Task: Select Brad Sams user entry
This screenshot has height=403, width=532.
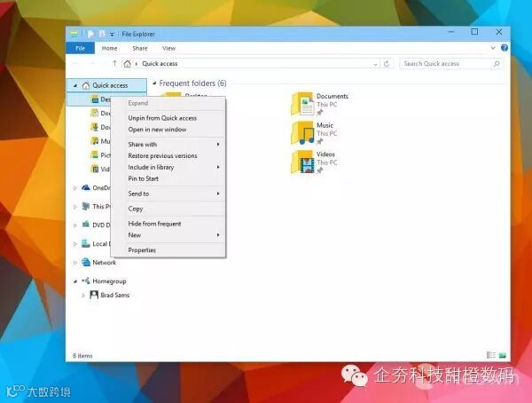Action: click(114, 295)
